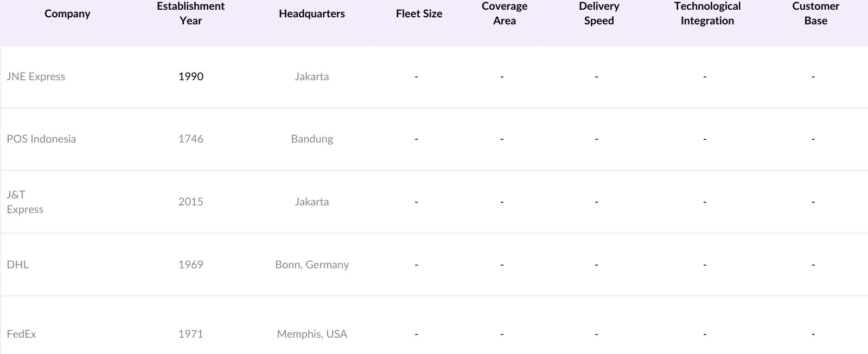Select the 1746 establishment year value
The width and height of the screenshot is (868, 354).
(190, 139)
